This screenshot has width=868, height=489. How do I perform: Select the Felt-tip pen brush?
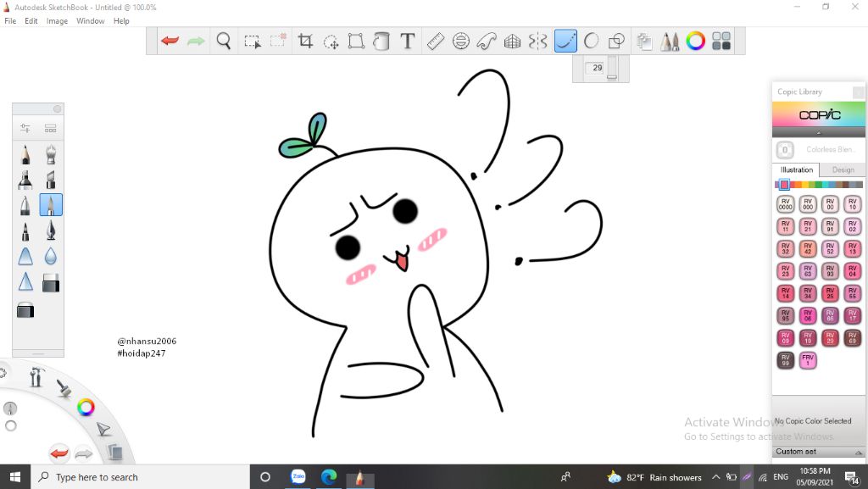[x=25, y=231]
